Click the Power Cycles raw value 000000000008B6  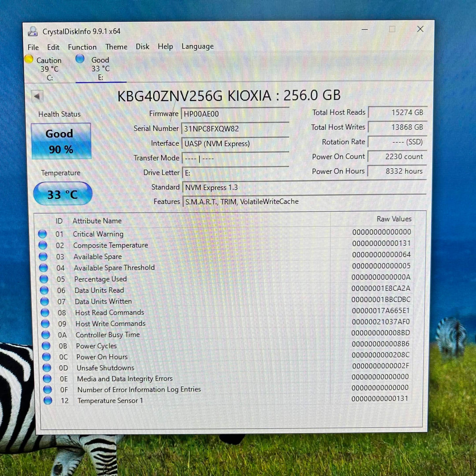(380, 344)
